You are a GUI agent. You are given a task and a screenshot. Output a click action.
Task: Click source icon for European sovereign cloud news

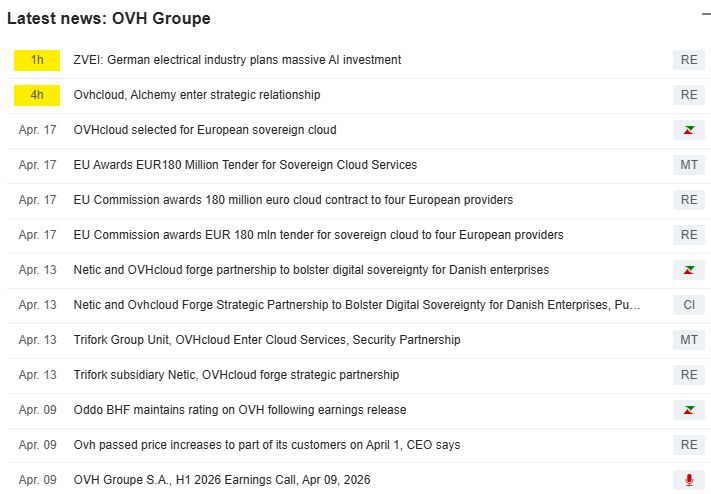click(689, 130)
